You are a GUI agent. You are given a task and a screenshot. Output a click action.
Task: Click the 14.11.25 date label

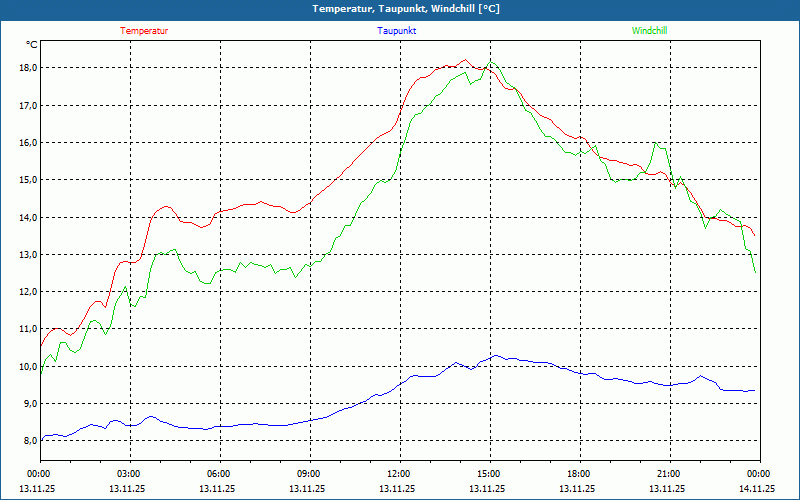758,489
